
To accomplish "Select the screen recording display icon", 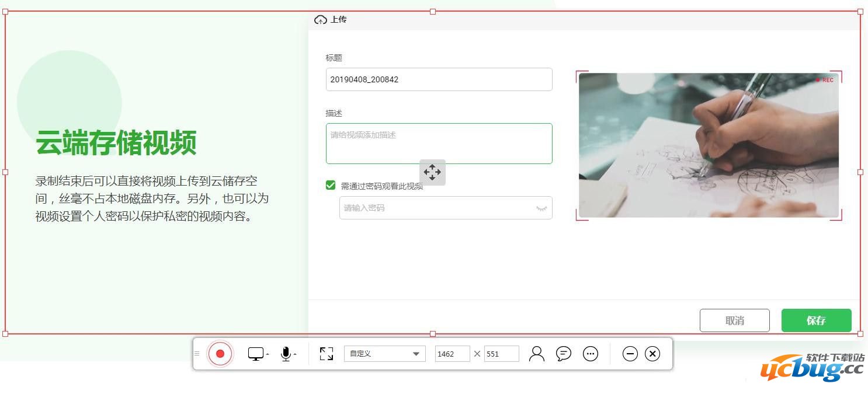I will click(x=256, y=353).
